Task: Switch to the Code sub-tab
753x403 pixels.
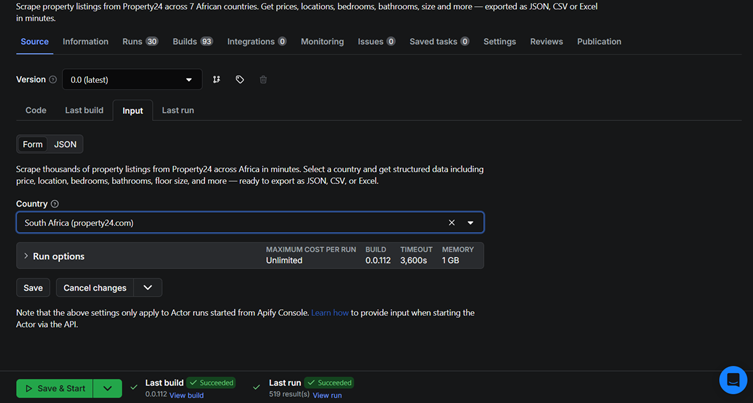Action: coord(36,110)
